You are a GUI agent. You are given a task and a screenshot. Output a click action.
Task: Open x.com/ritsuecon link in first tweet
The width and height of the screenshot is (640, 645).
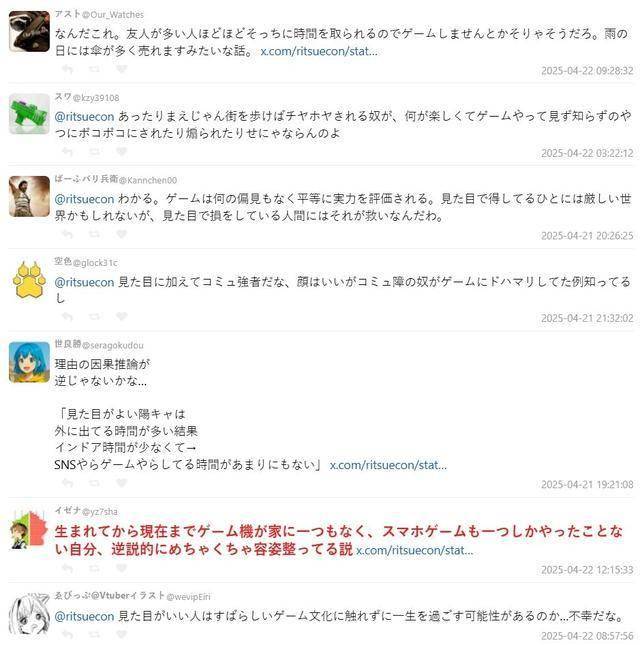coord(319,51)
